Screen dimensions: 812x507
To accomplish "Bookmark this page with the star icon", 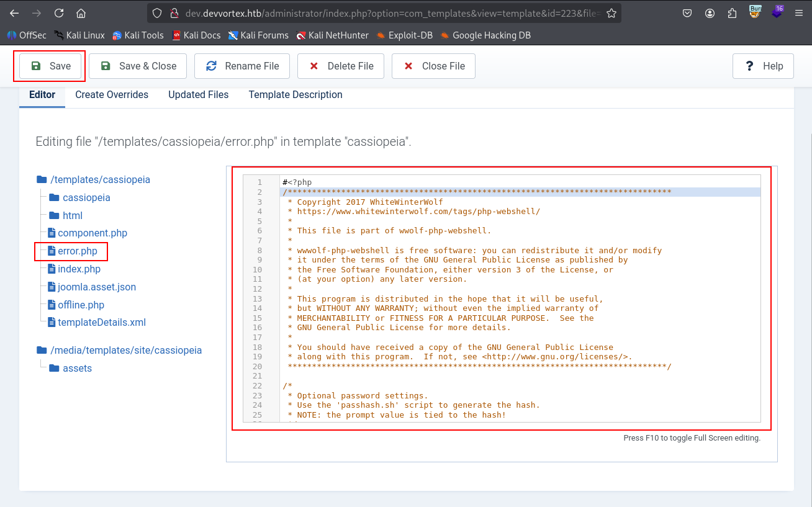I will (611, 13).
